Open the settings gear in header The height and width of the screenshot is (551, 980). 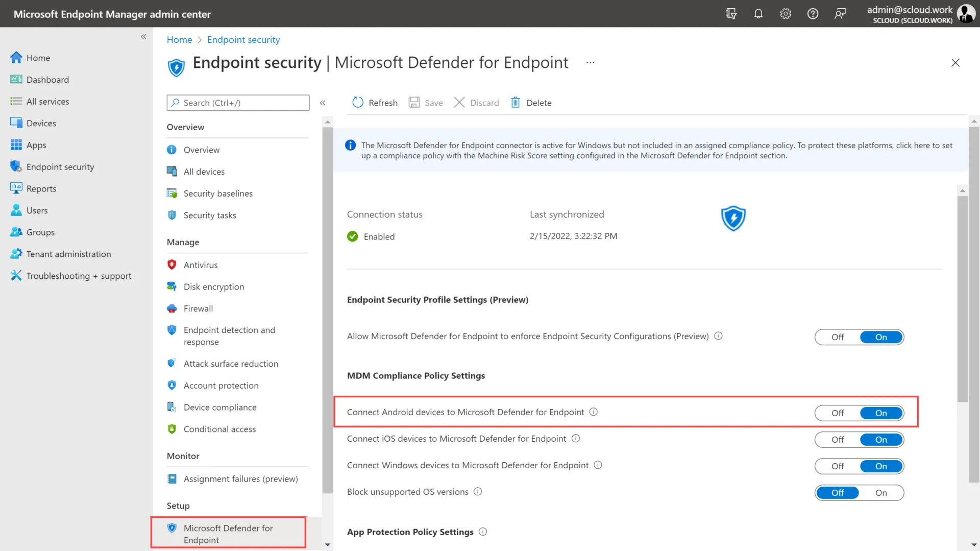point(786,14)
